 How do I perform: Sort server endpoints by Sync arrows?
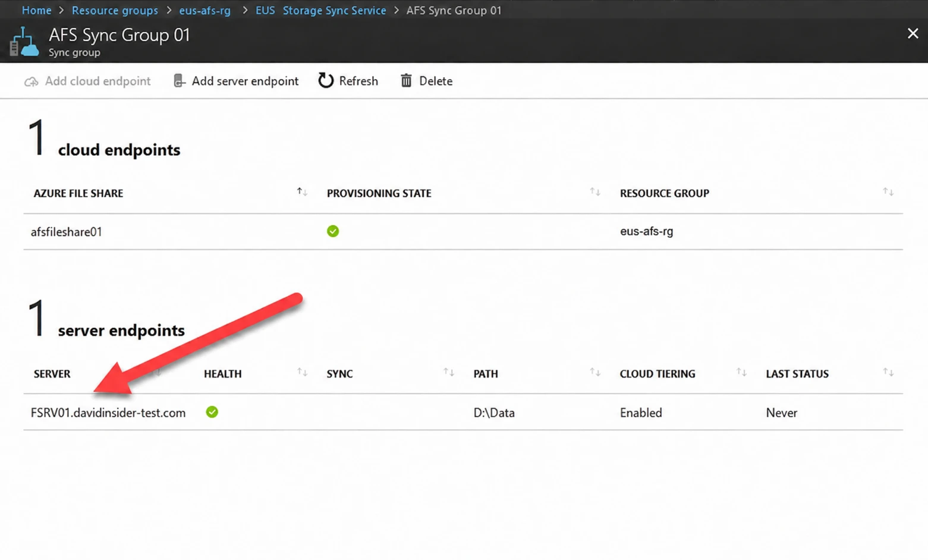click(x=449, y=372)
